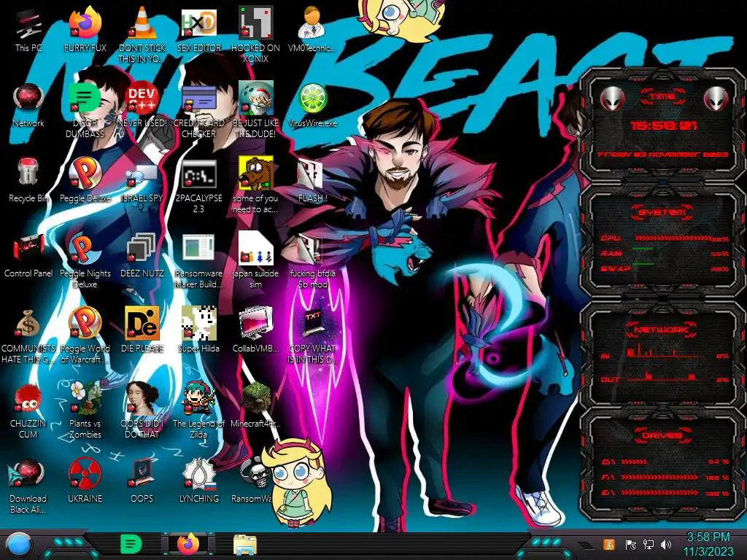
Task: Open the Recycle Bin
Action: [28, 180]
